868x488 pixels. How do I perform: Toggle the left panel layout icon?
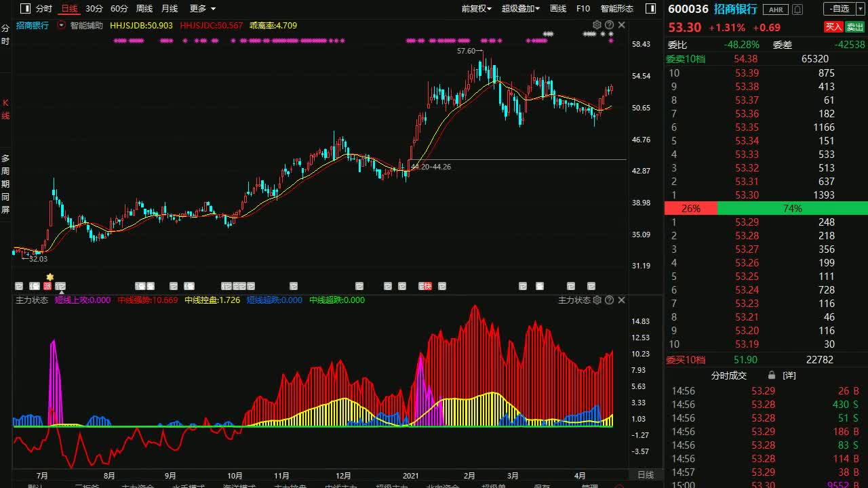[25, 9]
